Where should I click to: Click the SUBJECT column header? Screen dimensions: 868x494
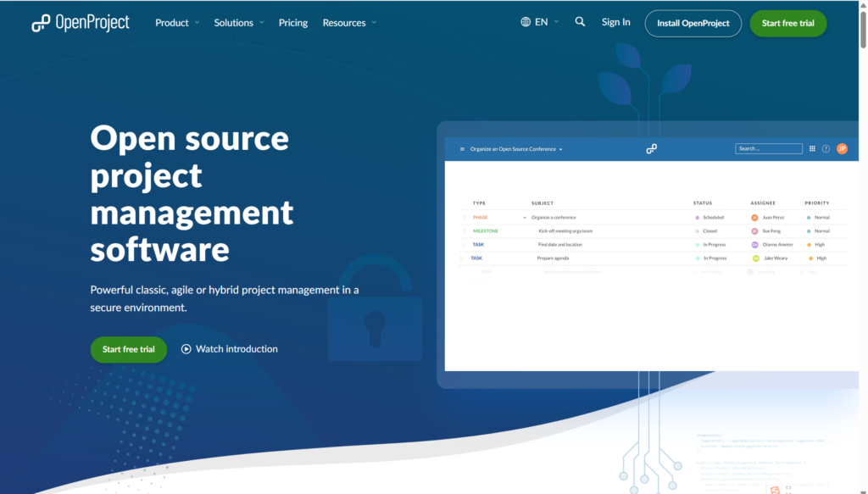pos(542,203)
